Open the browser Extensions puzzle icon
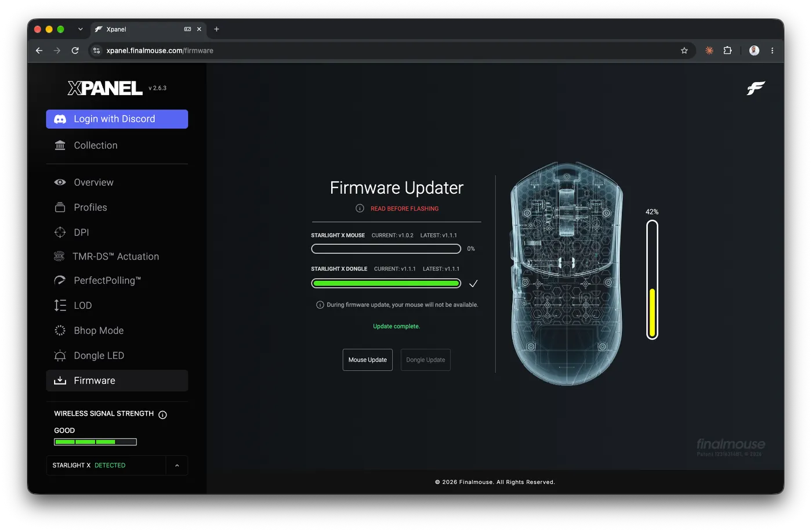The width and height of the screenshot is (812, 531). [727, 50]
